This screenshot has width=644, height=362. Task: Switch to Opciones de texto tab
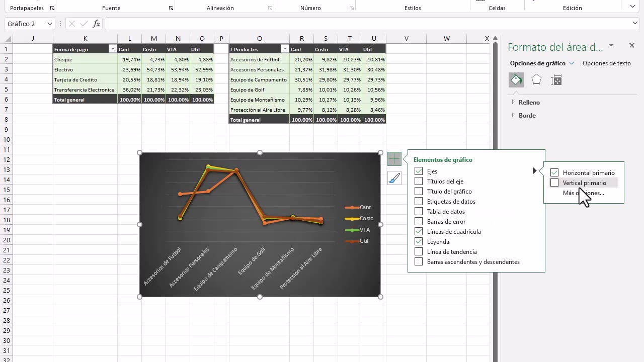click(x=606, y=63)
